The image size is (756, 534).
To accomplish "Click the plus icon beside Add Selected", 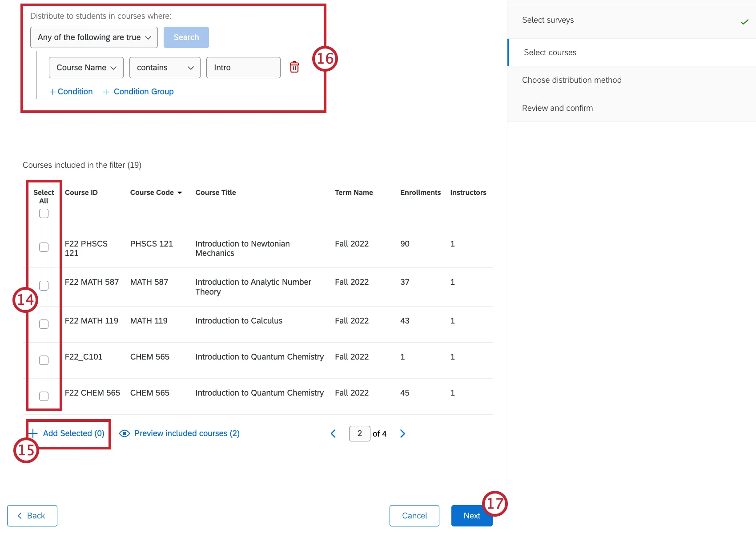I will tap(33, 433).
